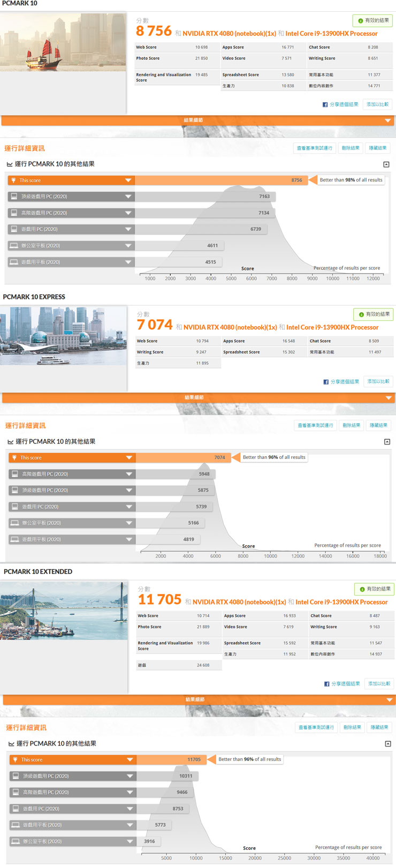Collapse the PCMark 10 Extended comparison panel icon

[387, 744]
